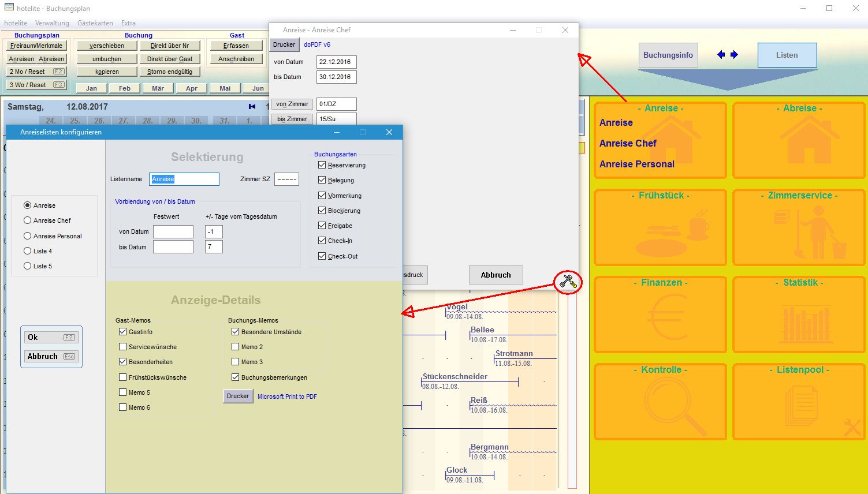Click the hammer and wrench settings icon
868x494 pixels.
568,282
